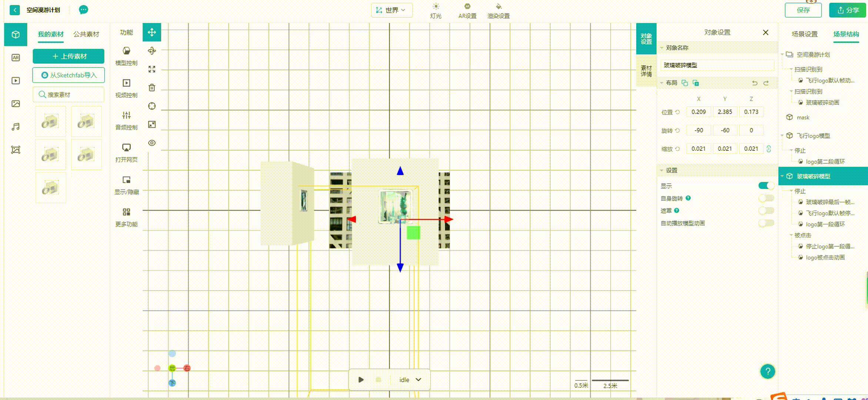Select the rotate tool icon

152,51
